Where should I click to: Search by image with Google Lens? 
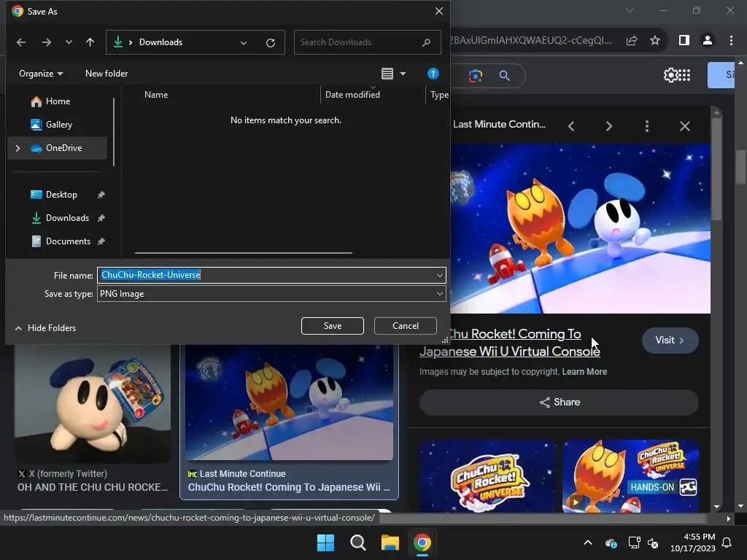(x=476, y=75)
